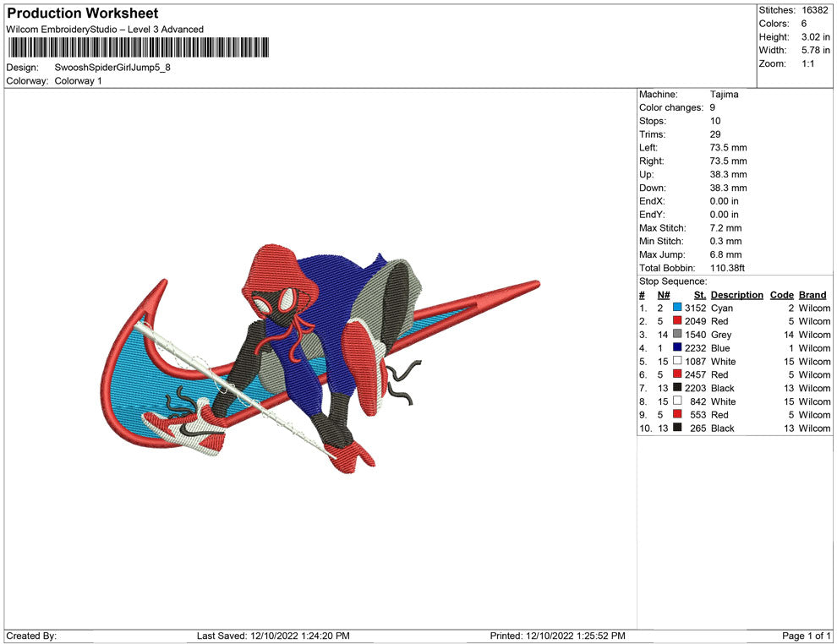Click the Max Stitch value 7.2 mm

(x=725, y=228)
